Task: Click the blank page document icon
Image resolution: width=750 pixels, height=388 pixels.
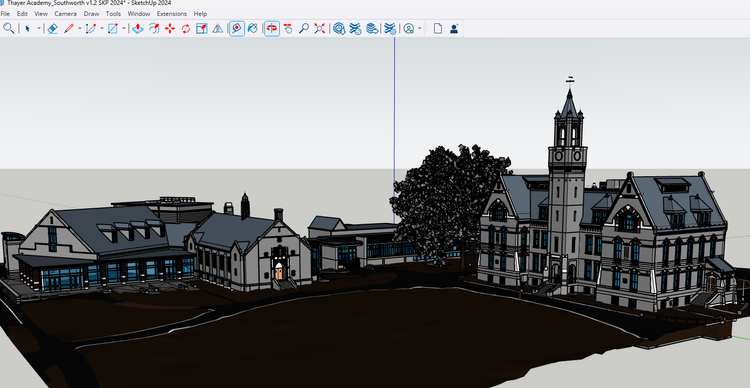Action: coord(438,29)
